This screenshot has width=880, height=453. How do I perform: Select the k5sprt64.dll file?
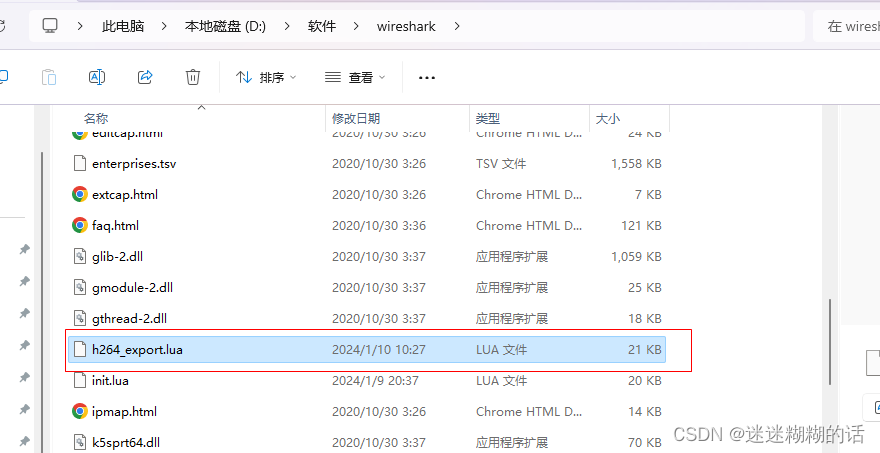(366, 442)
